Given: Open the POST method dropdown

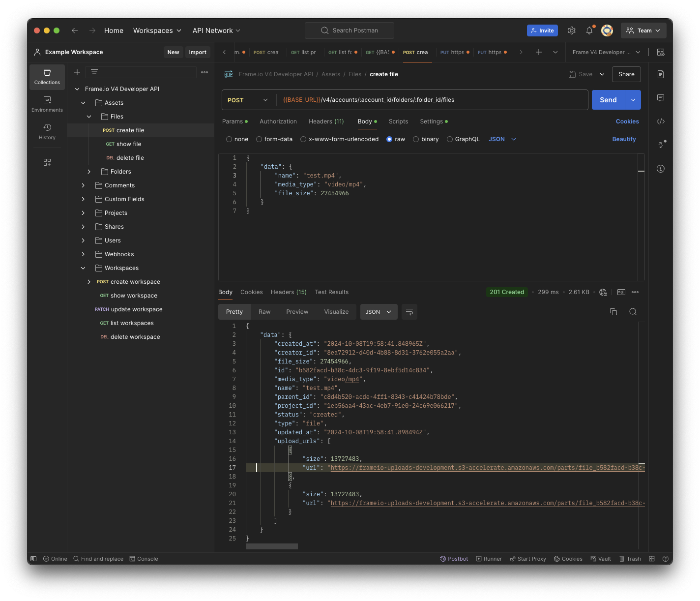Looking at the screenshot, I should click(x=248, y=100).
